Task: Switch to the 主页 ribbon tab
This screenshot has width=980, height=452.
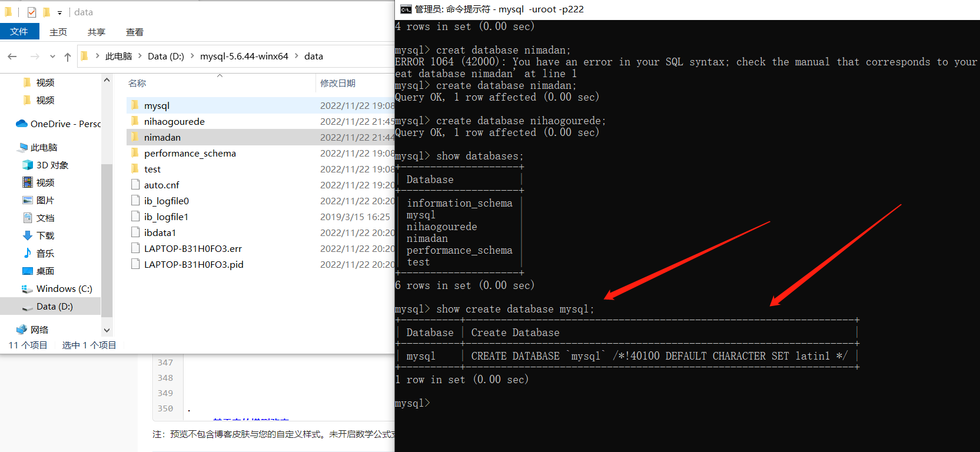Action: pyautogui.click(x=58, y=32)
